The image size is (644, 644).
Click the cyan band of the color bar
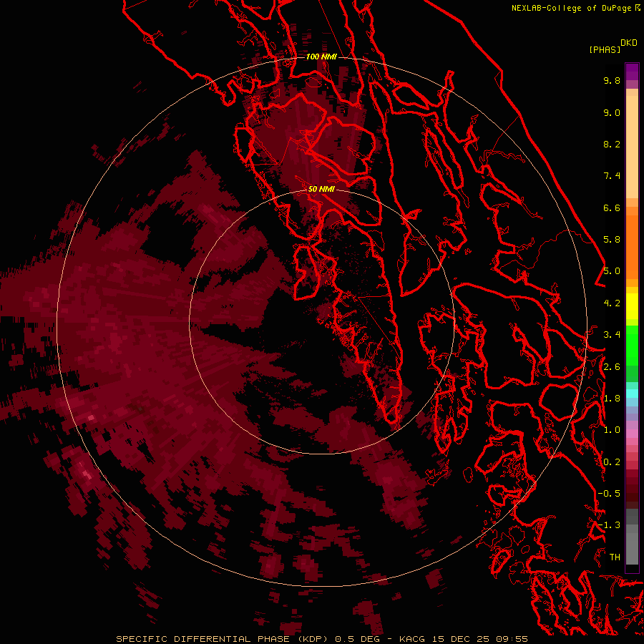coord(632,393)
